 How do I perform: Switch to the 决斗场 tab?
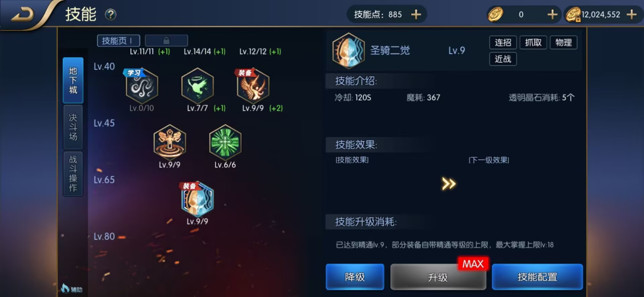[73, 127]
